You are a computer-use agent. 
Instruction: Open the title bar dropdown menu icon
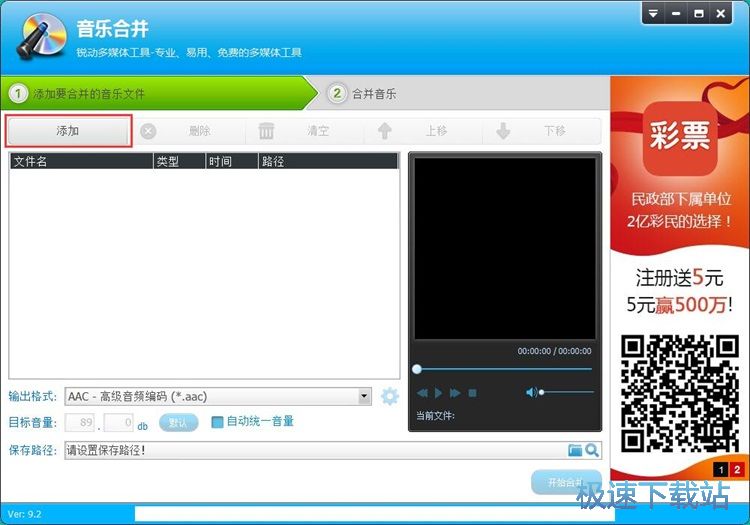[x=653, y=13]
